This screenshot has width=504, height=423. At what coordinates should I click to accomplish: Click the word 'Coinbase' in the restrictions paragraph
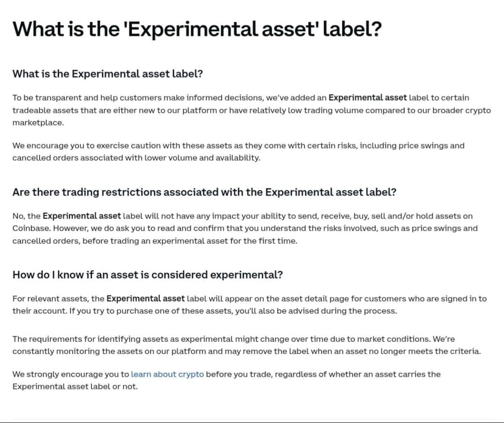pyautogui.click(x=31, y=228)
